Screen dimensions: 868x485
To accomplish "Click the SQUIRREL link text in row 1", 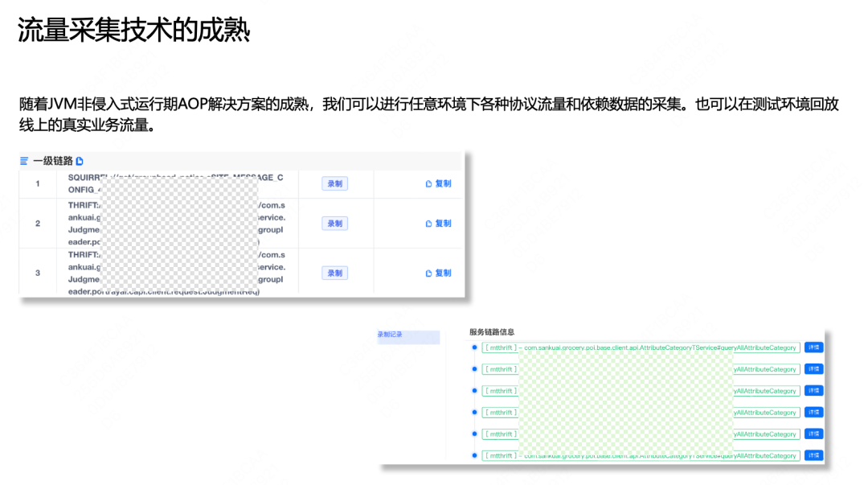I will (x=175, y=183).
